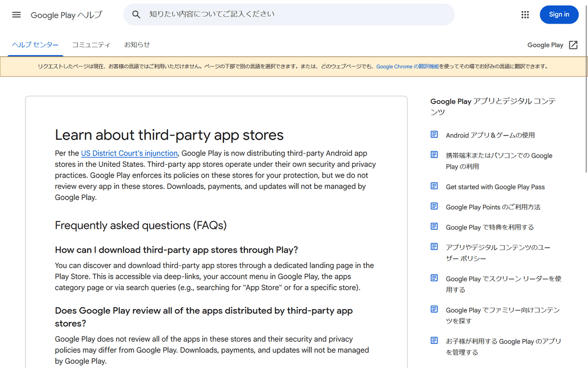
Task: Click the Google Play ヘルプ title
Action: [x=67, y=15]
